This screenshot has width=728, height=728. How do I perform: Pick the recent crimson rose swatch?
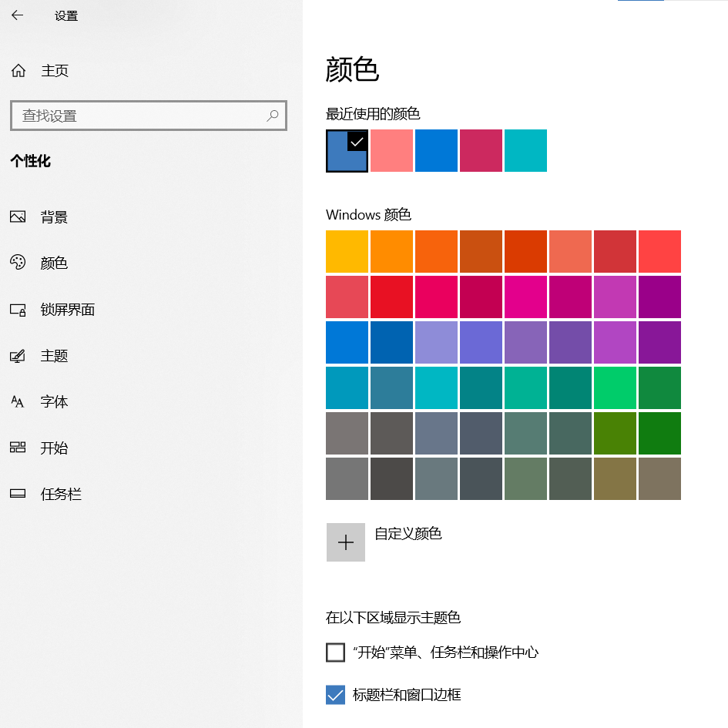click(481, 151)
